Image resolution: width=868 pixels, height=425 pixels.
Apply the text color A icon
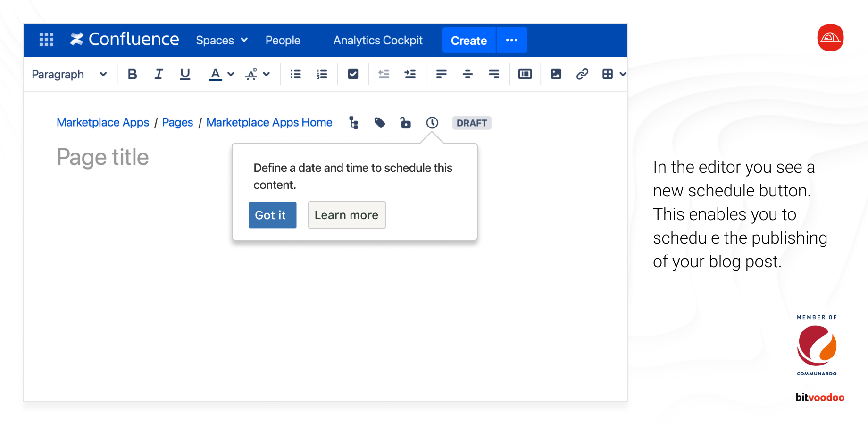[x=215, y=74]
